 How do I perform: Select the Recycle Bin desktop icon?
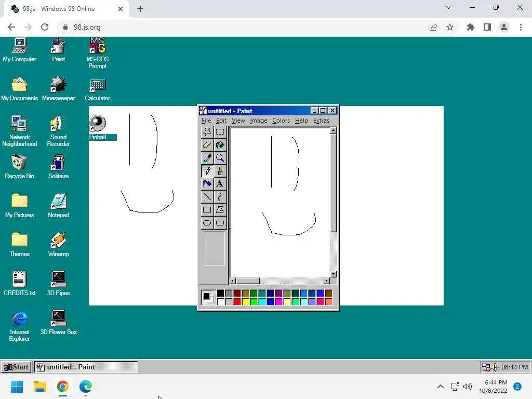tap(19, 167)
